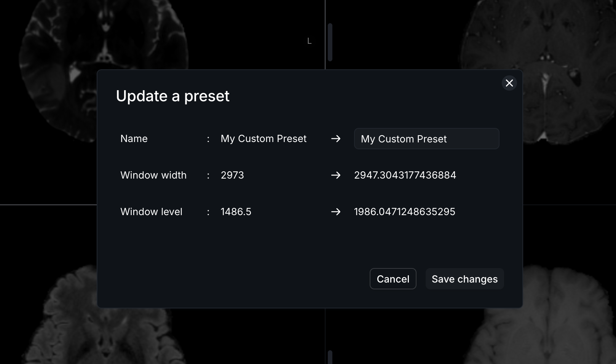Click the Update a preset heading

click(172, 96)
